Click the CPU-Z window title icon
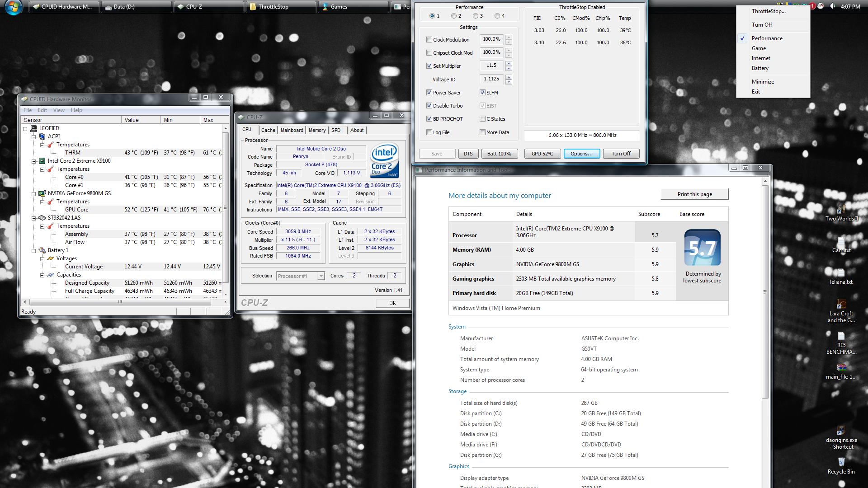868x488 pixels. pyautogui.click(x=241, y=117)
